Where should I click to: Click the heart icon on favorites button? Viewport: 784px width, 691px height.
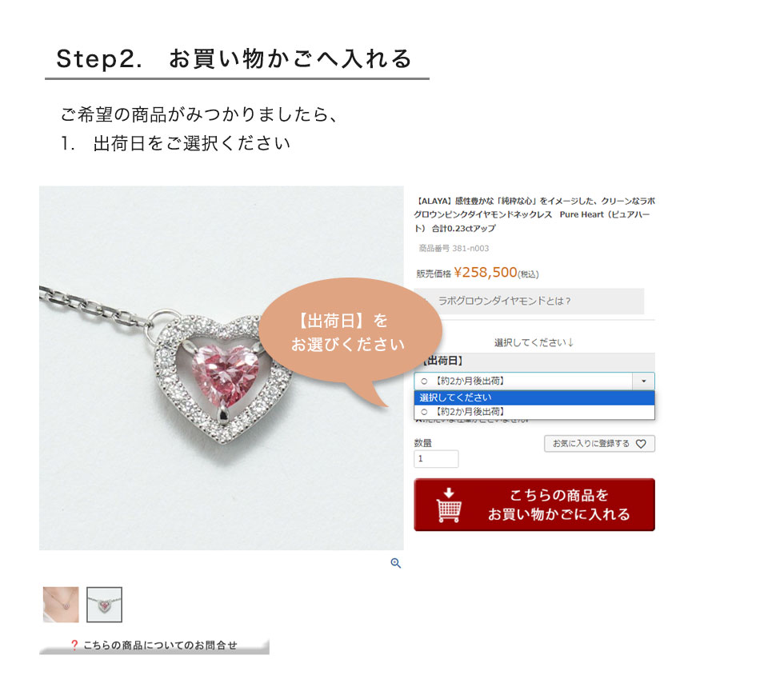tap(641, 444)
